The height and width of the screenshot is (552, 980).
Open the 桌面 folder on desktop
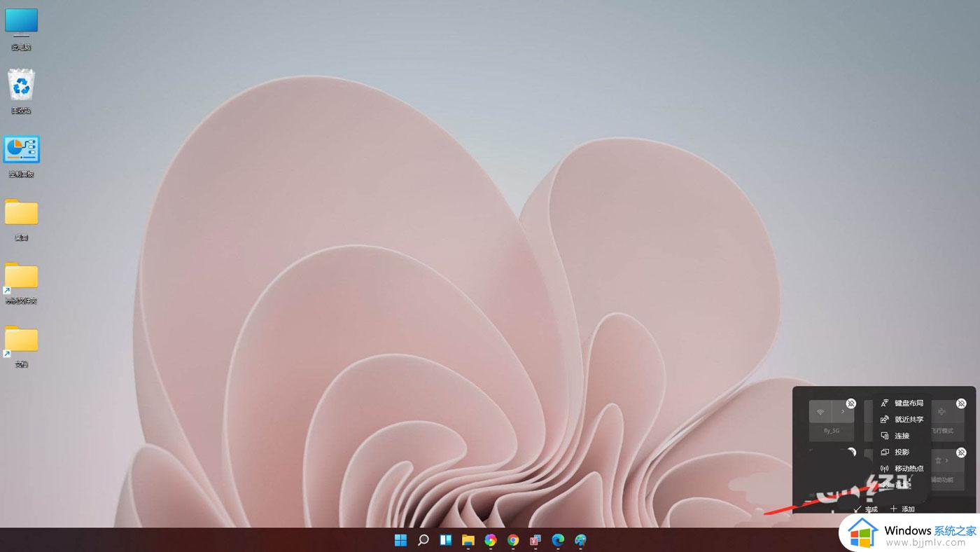(x=22, y=219)
